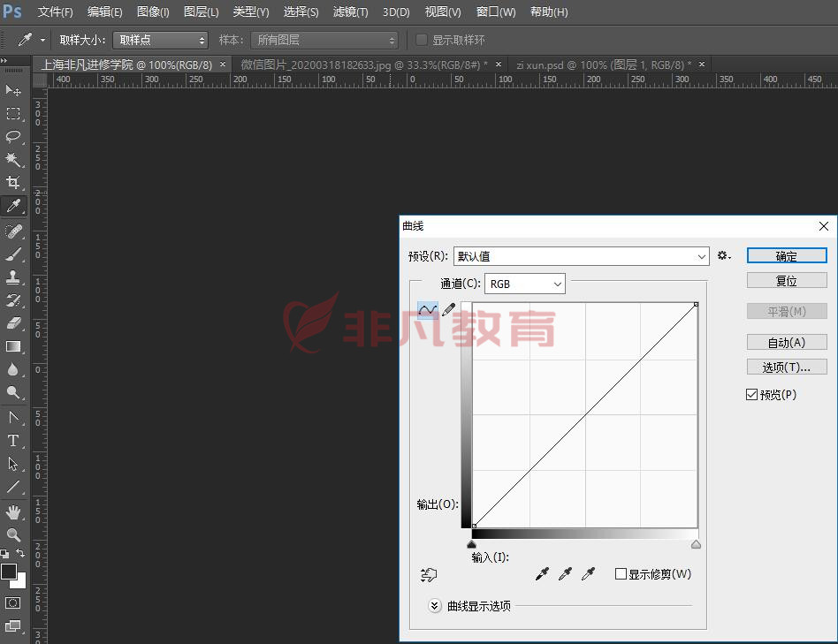Open the 预设 默认值 dropdown
This screenshot has height=644, width=838.
[x=582, y=256]
